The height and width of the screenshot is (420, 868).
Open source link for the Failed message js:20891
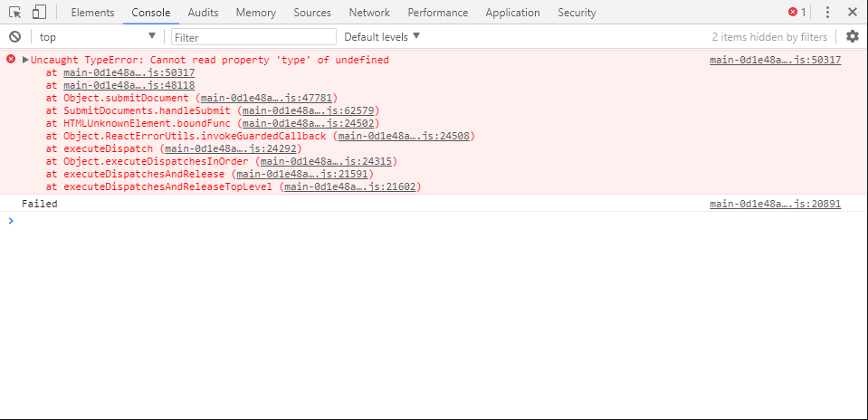click(x=775, y=204)
